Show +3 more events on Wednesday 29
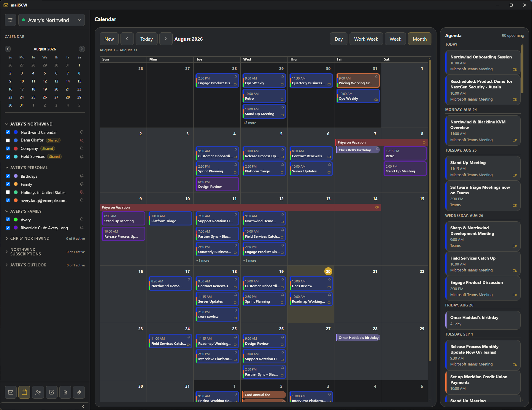 (x=250, y=123)
